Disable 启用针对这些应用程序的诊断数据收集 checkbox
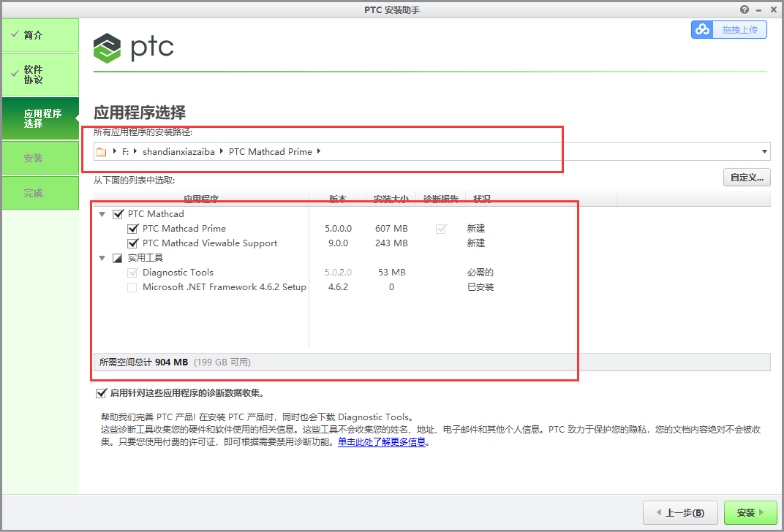Image resolution: width=784 pixels, height=532 pixels. [x=102, y=393]
